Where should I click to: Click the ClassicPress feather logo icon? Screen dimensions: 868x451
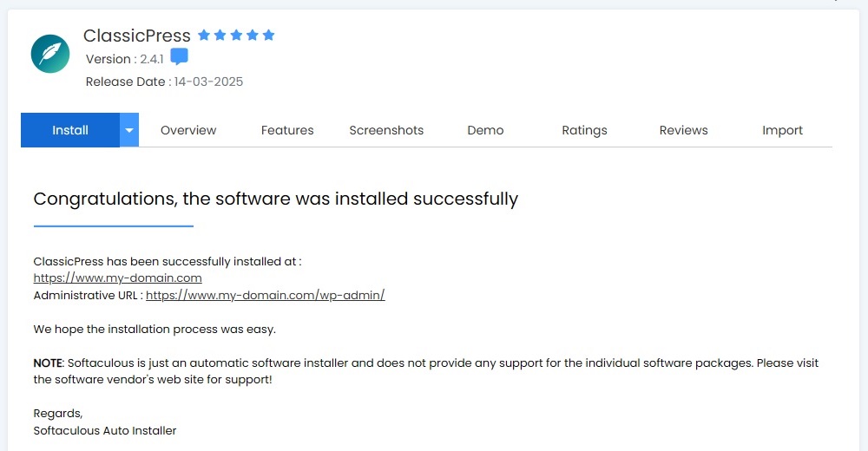[x=50, y=54]
